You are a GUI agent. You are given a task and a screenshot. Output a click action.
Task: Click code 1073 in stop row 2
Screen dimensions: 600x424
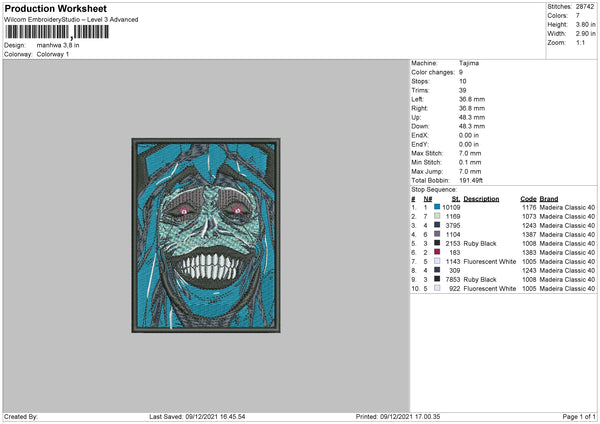pyautogui.click(x=529, y=217)
